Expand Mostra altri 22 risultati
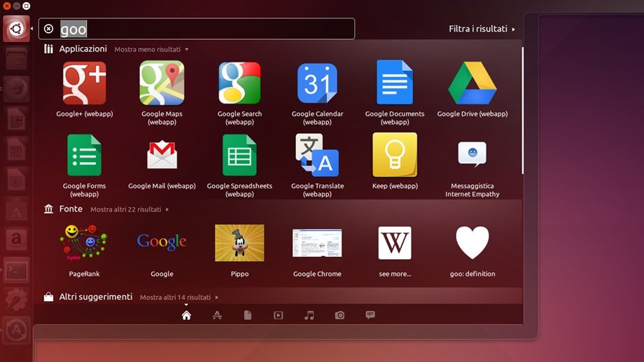644x362 pixels. tap(129, 209)
